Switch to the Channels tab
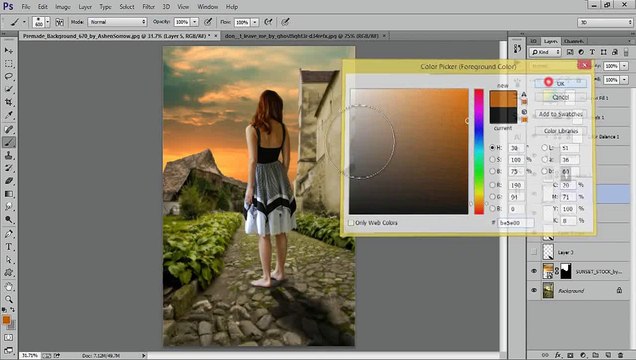This screenshot has height=360, width=636. pyautogui.click(x=574, y=41)
